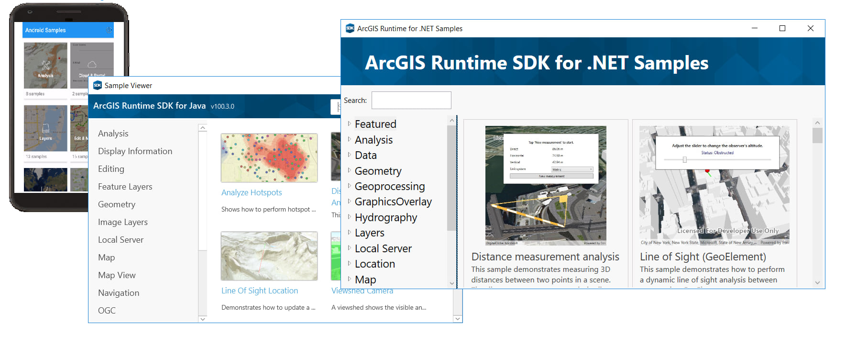Screen dimensions: 868x359
Task: Open the Navigation category
Action: tap(119, 293)
